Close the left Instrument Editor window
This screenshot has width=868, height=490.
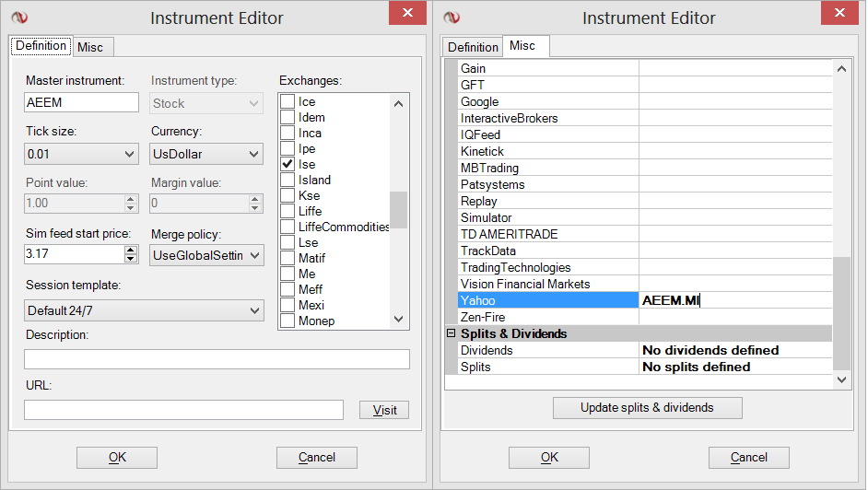pos(406,16)
